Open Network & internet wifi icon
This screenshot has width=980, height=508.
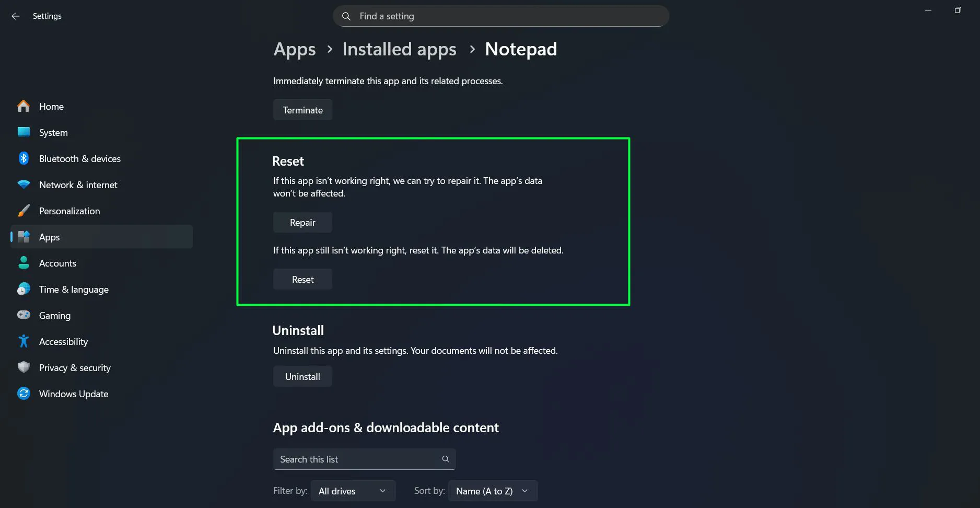click(24, 184)
